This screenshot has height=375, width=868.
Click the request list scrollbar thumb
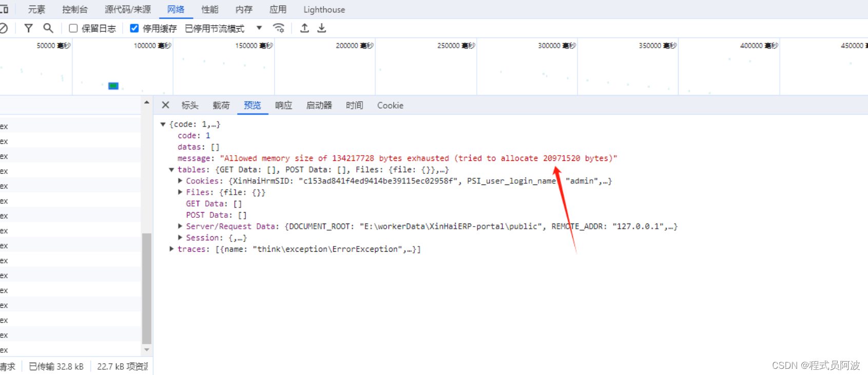pos(147,288)
